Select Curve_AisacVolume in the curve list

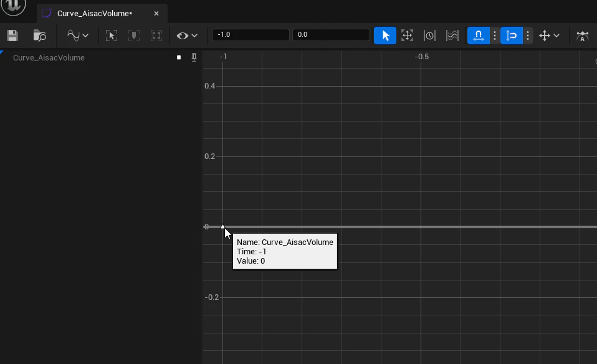coord(49,58)
